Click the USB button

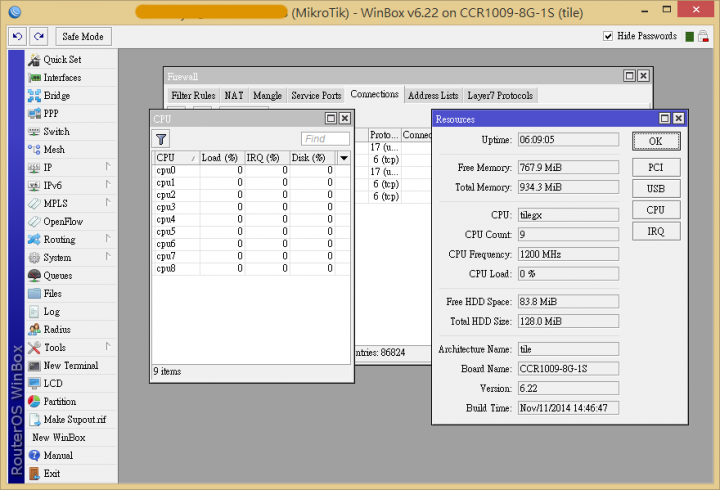click(656, 189)
